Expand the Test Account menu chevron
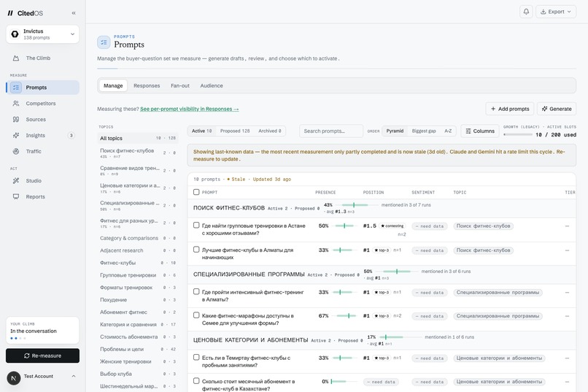 [74, 376]
